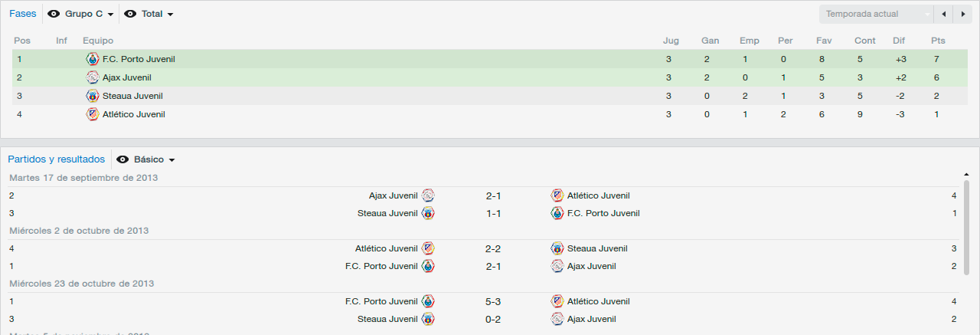Sort standings by Pts column header

[939, 41]
